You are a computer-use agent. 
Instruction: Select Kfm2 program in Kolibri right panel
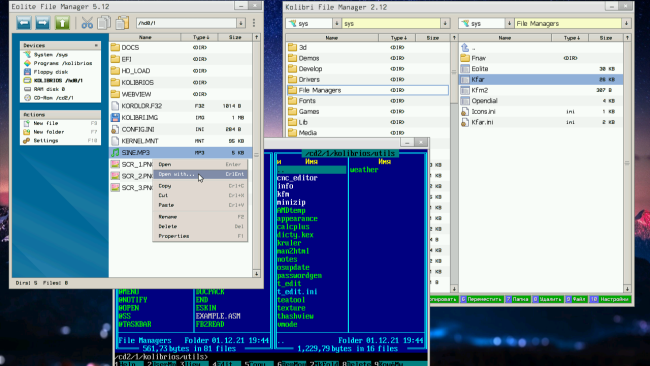click(x=541, y=90)
